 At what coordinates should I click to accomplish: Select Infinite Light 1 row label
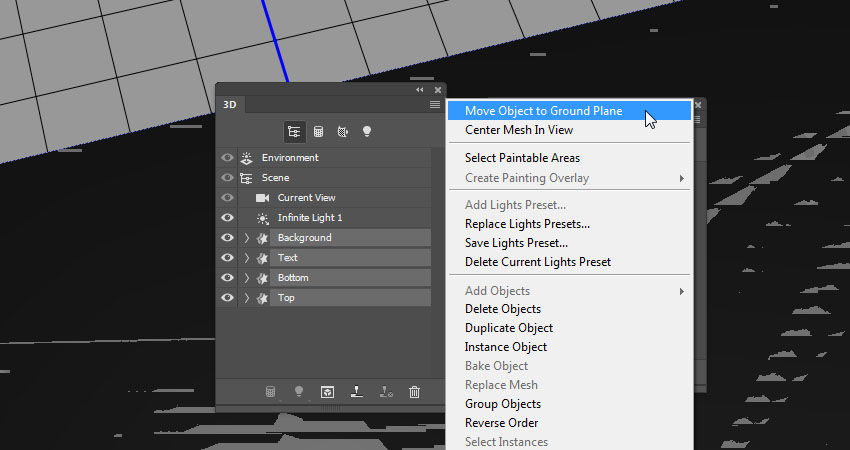[310, 218]
